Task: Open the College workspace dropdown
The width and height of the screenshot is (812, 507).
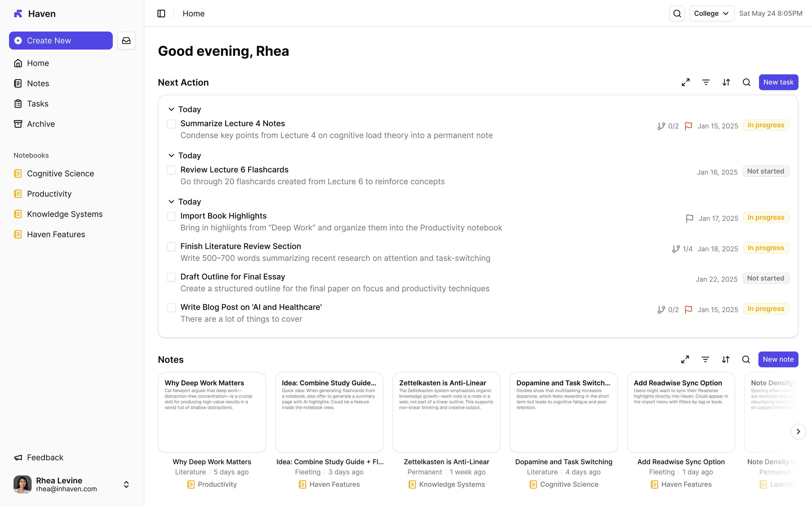Action: pos(711,14)
